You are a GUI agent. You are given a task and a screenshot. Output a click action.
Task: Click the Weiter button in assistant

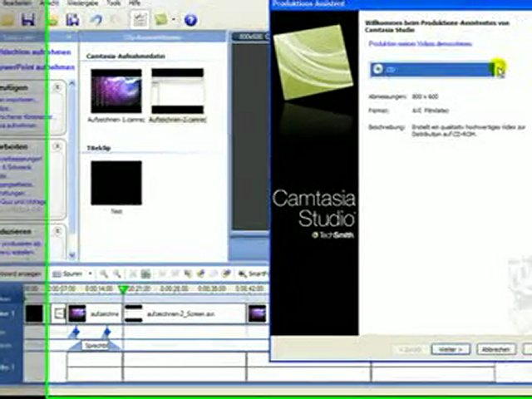tap(451, 349)
